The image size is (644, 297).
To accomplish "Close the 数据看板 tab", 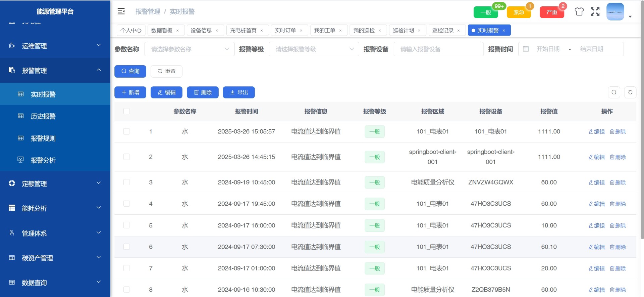I will 178,31.
